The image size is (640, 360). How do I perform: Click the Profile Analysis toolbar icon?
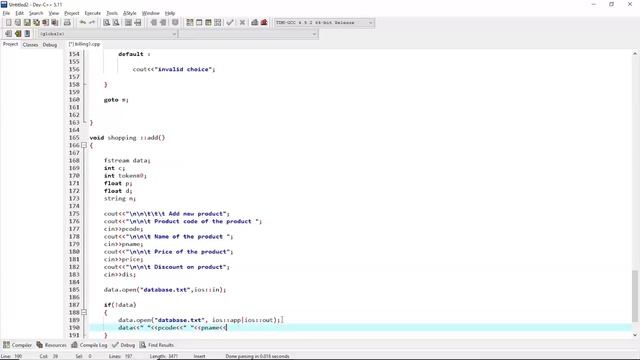point(255,22)
